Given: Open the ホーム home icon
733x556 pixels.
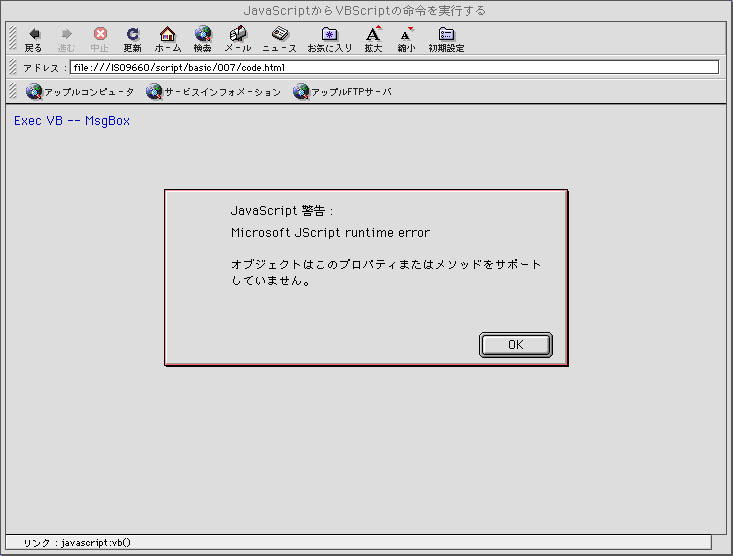Looking at the screenshot, I should [x=167, y=39].
